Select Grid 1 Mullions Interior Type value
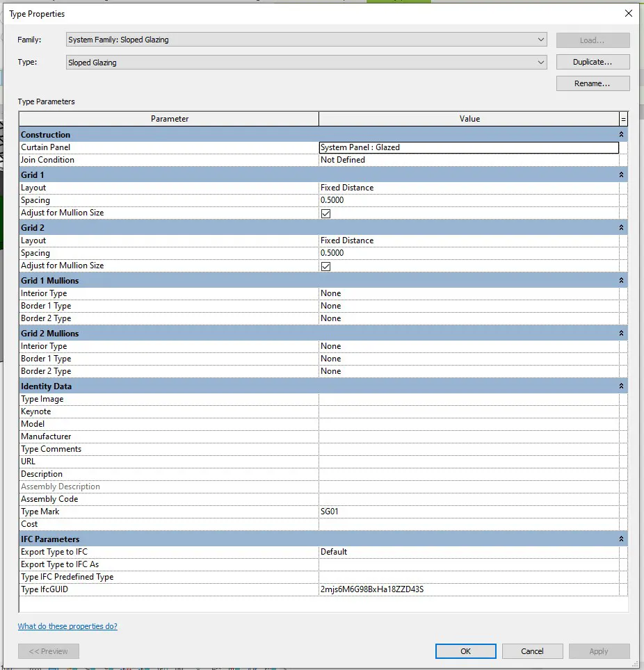The image size is (644, 670). pos(469,293)
